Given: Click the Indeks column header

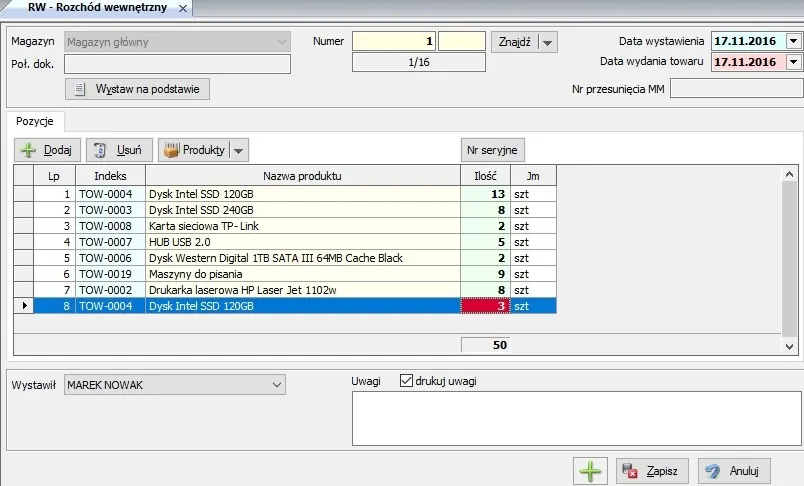Looking at the screenshot, I should click(x=110, y=176).
